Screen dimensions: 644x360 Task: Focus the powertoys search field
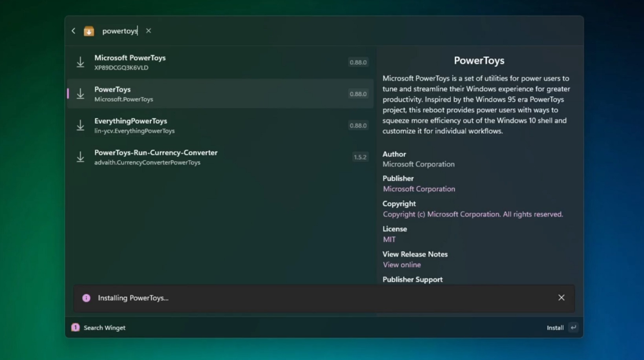click(x=120, y=31)
